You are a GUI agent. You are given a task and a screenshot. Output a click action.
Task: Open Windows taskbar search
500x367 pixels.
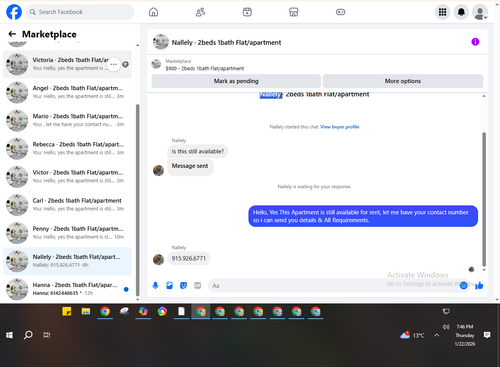pos(28,335)
